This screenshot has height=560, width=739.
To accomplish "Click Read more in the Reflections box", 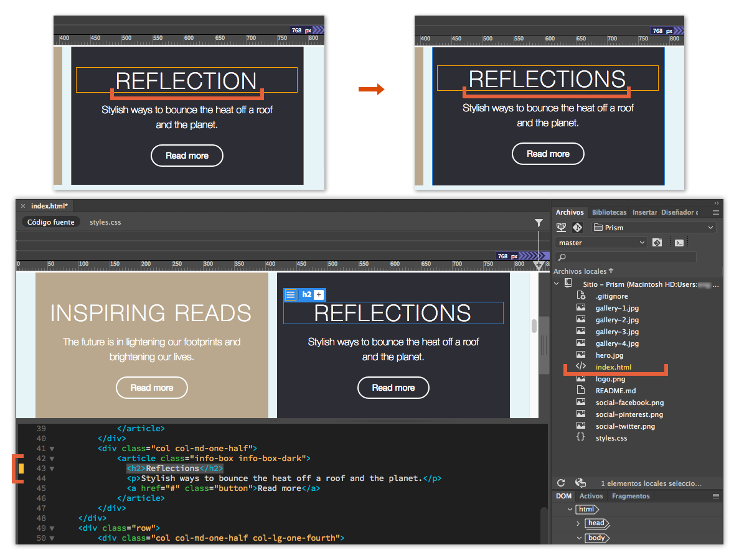I will (x=393, y=388).
